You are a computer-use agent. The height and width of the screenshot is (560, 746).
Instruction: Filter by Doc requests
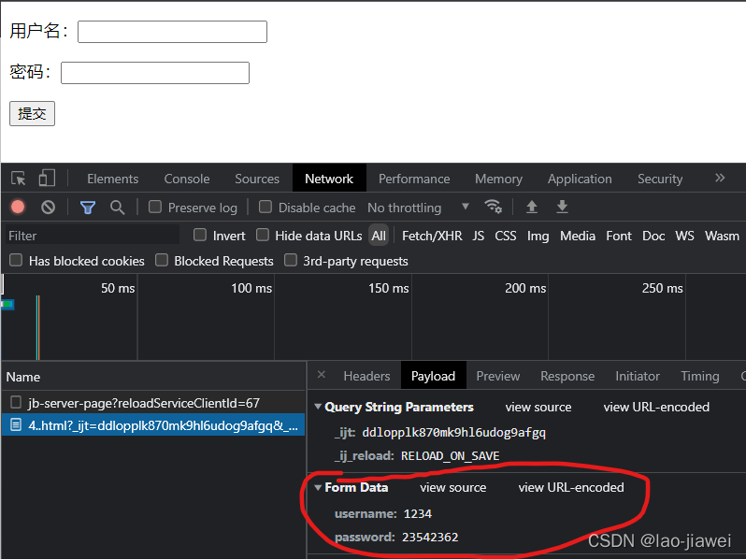point(653,236)
